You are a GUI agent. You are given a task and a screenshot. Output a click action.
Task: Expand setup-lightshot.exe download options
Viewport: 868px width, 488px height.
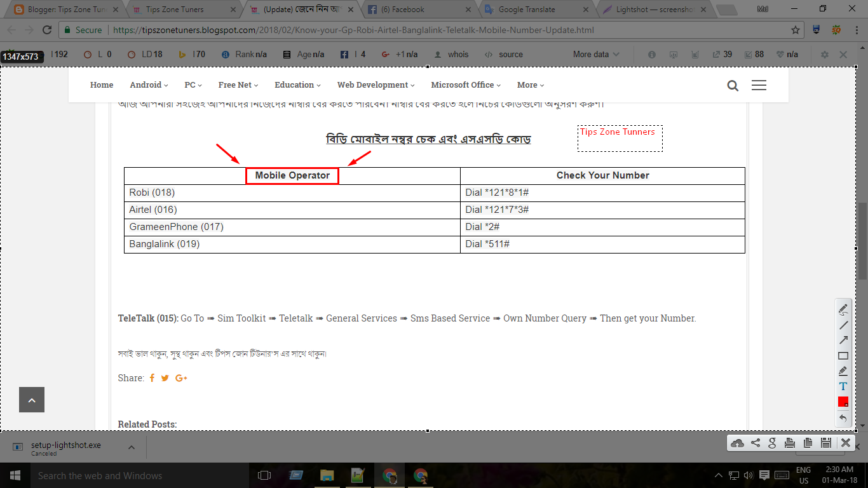131,447
